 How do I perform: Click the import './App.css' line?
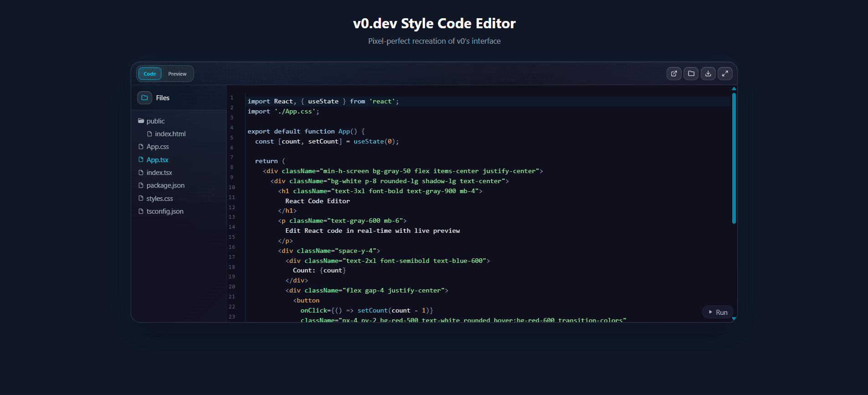tap(283, 111)
